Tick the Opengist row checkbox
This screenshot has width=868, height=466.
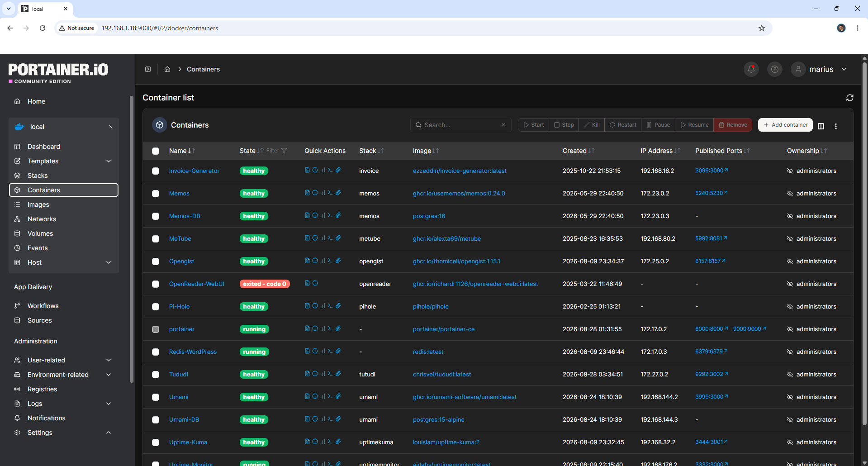[156, 262]
